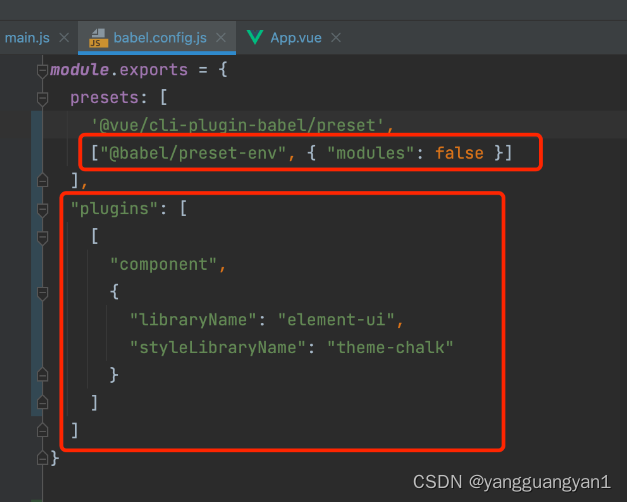
Task: Click the "plugins" key
Action: [114, 209]
